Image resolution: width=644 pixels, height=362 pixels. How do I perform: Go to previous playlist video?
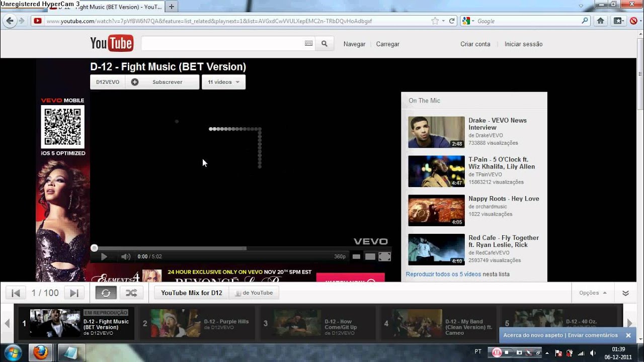click(16, 293)
